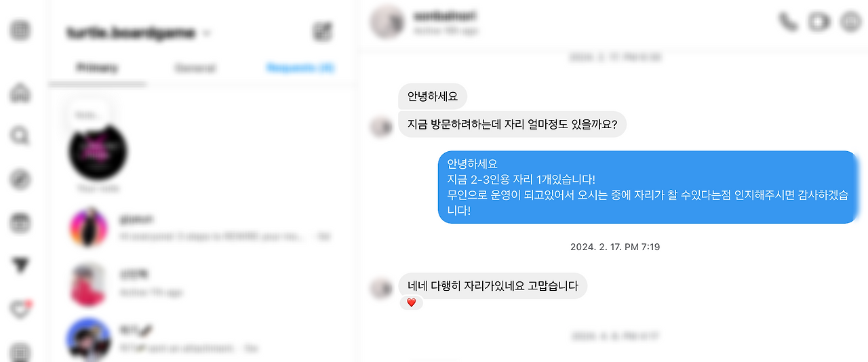868x362 pixels.
Task: Open first conversation with gradient-ring avatar
Action: tap(203, 228)
